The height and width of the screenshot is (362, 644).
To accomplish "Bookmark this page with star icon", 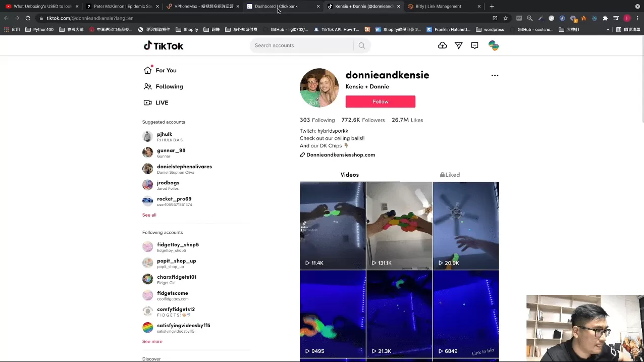I will pos(506,18).
